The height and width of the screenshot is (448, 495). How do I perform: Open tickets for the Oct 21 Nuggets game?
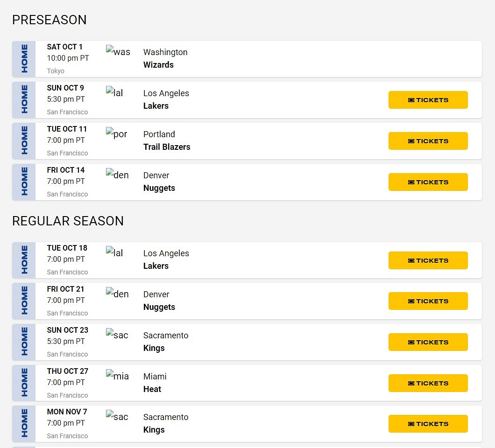point(428,301)
